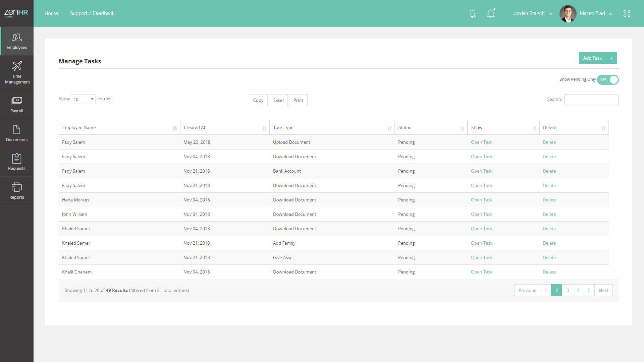Toggle the Show Pending Only switch

(x=607, y=80)
